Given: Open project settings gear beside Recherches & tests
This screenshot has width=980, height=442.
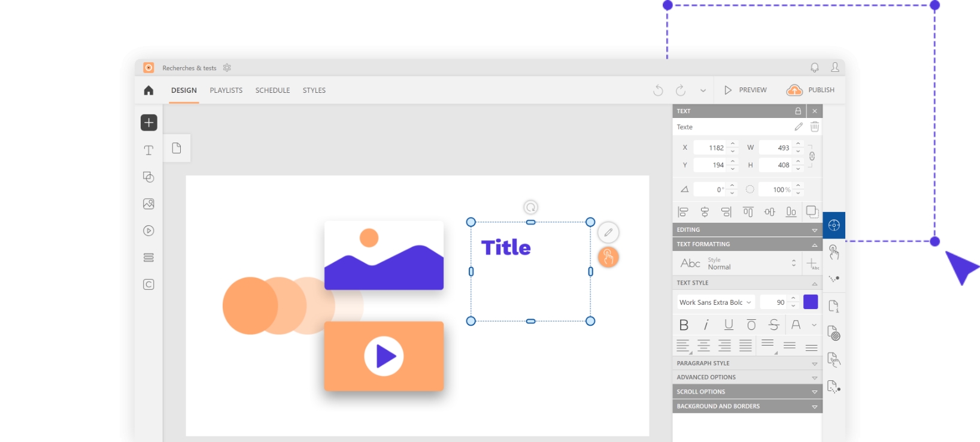Looking at the screenshot, I should click(227, 68).
